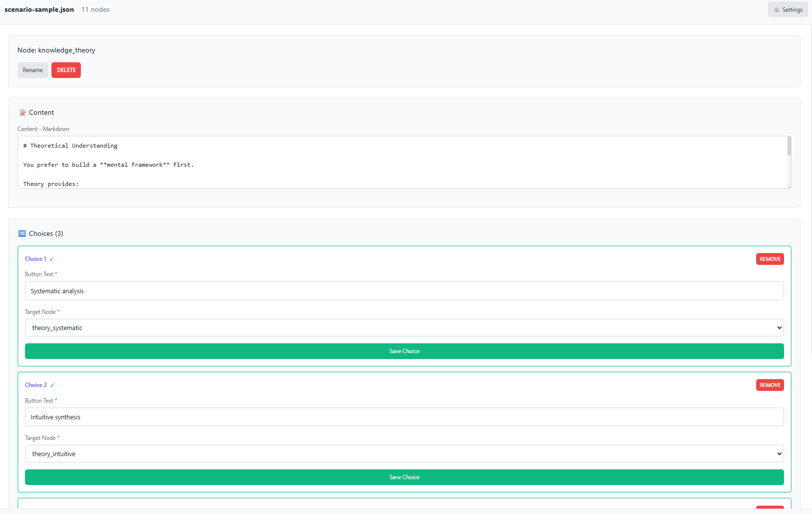
Task: Click the text area resize handle
Action: (789, 186)
